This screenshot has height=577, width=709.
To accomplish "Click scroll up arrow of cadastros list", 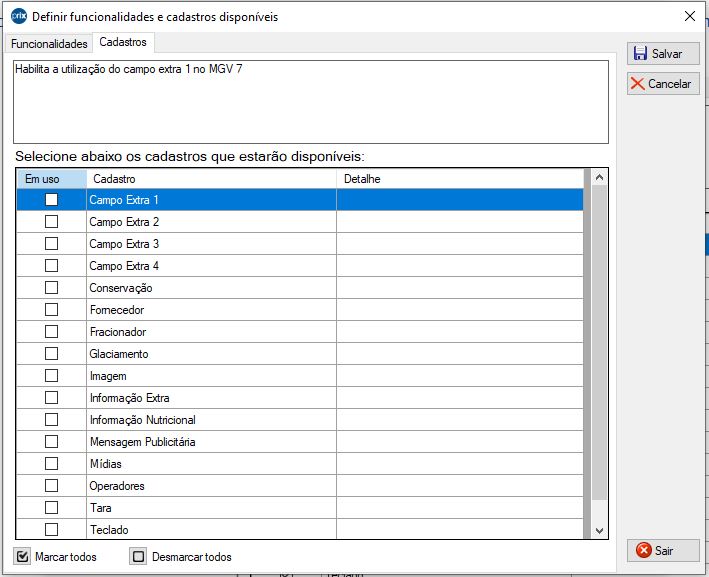I will click(x=599, y=178).
